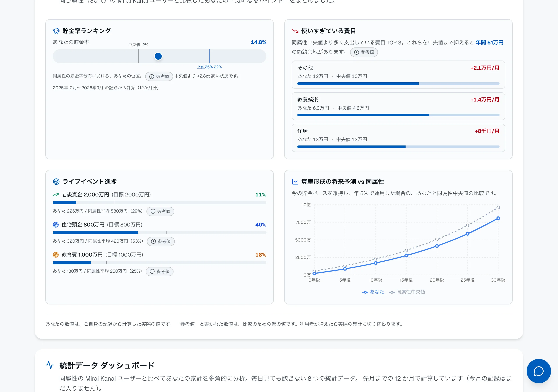Click the 教育費 progress bar

coord(159,263)
